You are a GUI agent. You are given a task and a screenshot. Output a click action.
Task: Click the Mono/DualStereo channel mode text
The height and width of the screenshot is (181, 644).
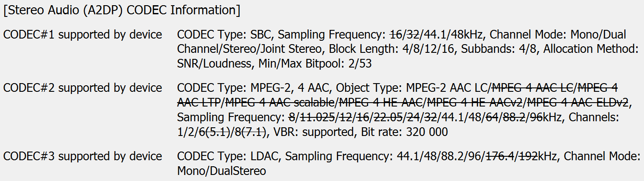(x=222, y=171)
